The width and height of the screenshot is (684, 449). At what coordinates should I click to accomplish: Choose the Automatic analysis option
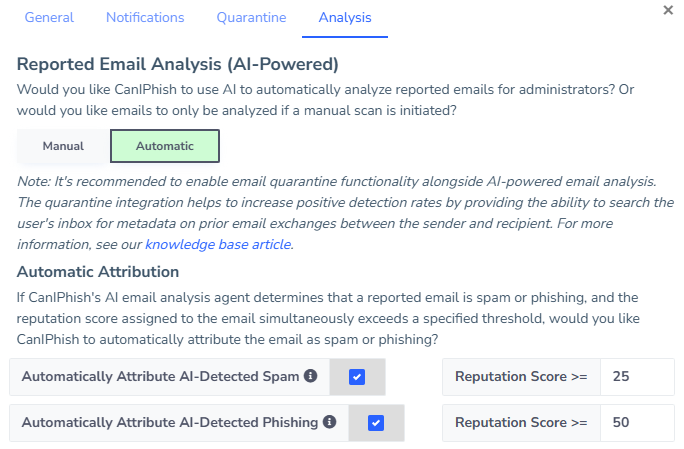click(x=165, y=146)
